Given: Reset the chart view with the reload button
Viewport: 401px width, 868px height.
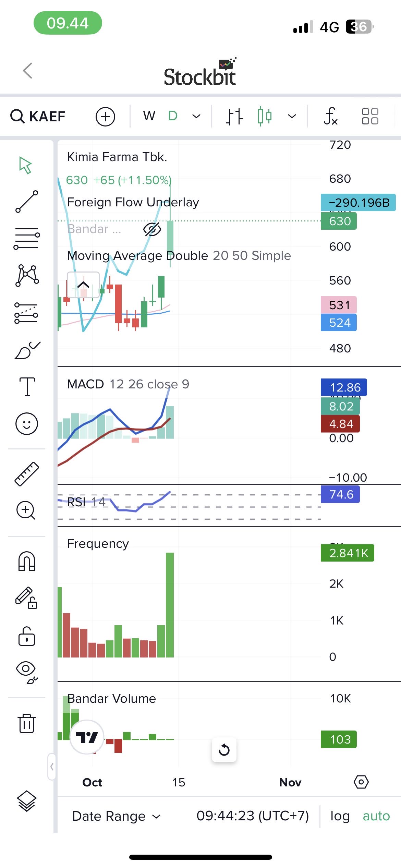Looking at the screenshot, I should point(224,749).
